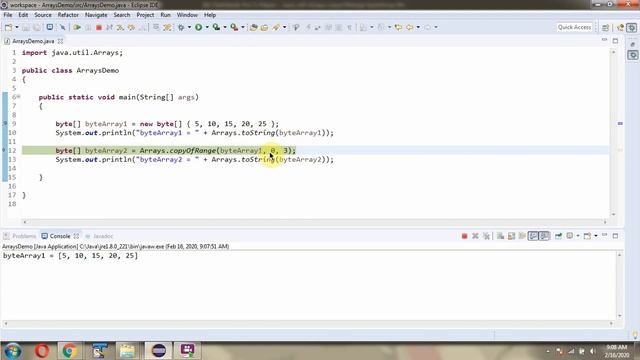This screenshot has height=360, width=640.
Task: Open the New file dropdown arrow
Action: 17,27
